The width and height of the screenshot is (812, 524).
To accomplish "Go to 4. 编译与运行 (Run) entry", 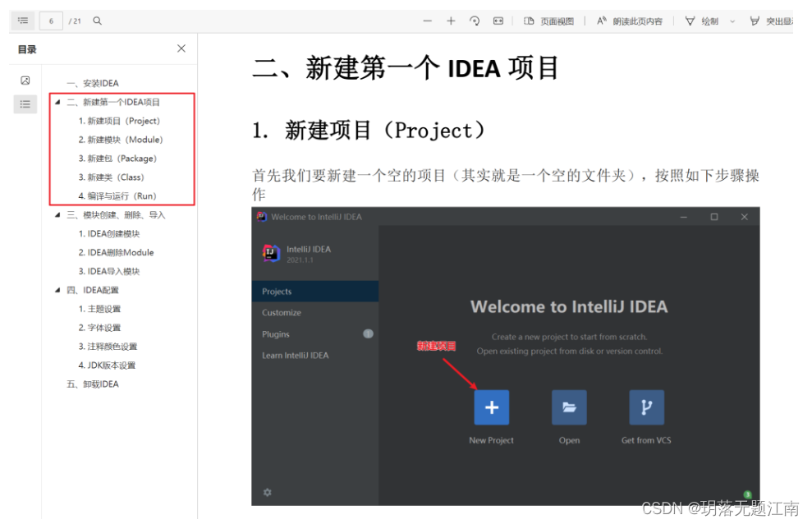I will pyautogui.click(x=117, y=196).
